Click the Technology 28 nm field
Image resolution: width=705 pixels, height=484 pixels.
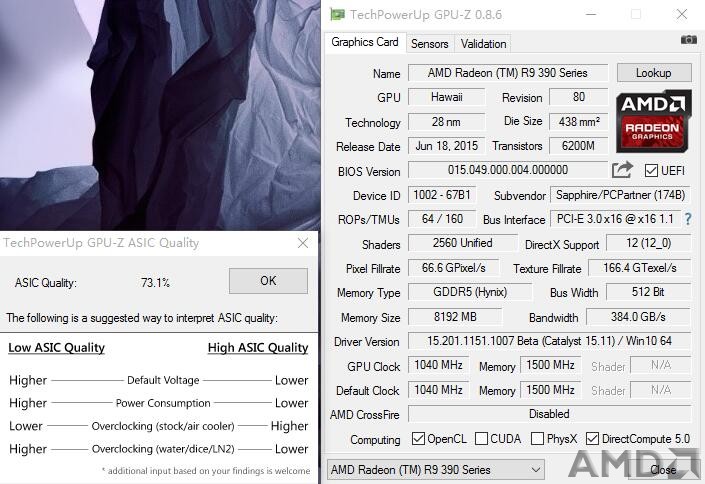point(446,121)
